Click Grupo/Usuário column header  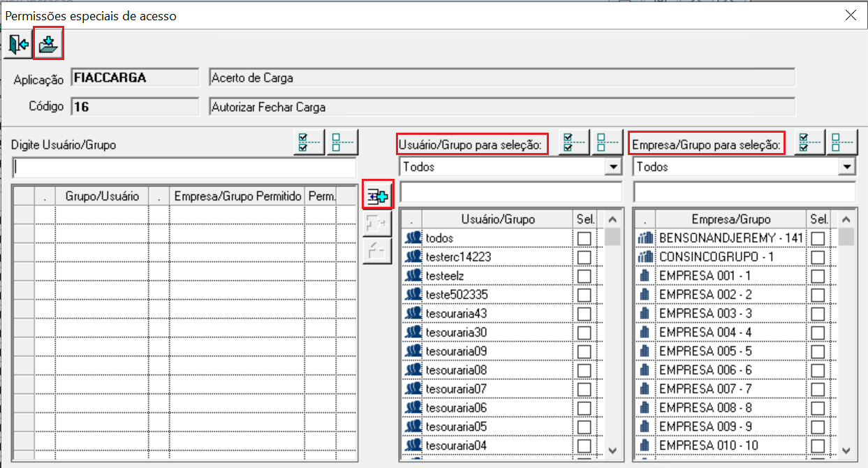102,197
